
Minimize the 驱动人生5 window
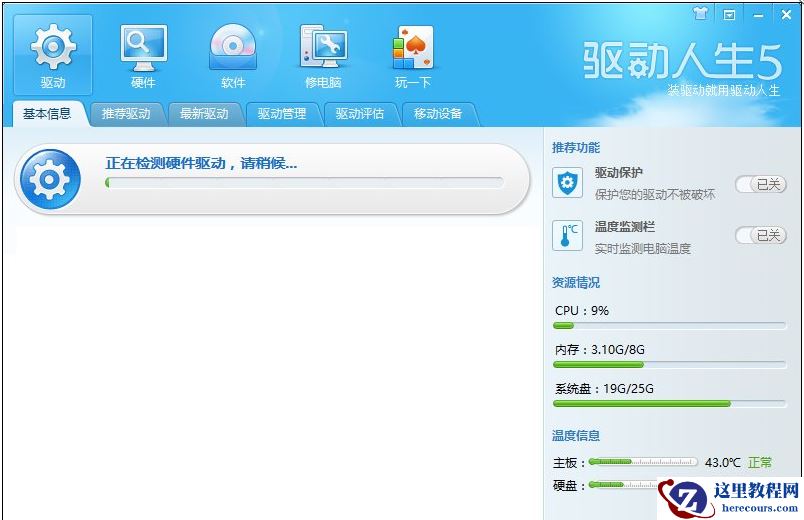click(x=758, y=15)
